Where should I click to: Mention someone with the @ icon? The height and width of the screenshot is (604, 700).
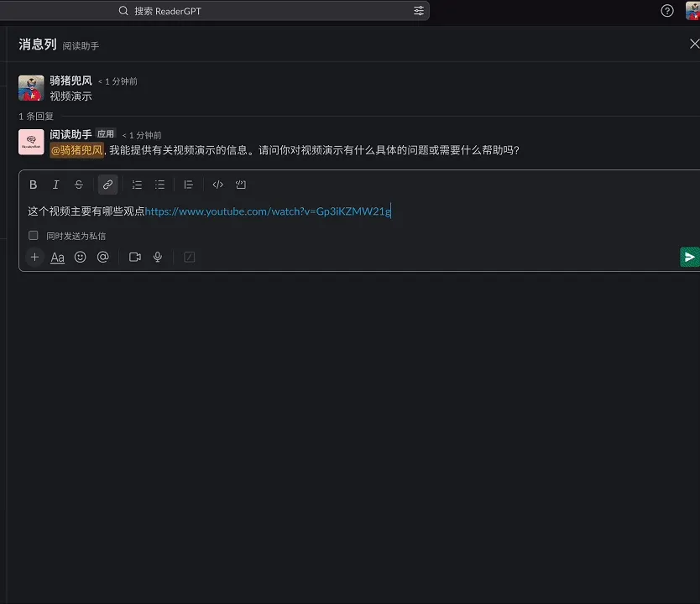tap(102, 257)
